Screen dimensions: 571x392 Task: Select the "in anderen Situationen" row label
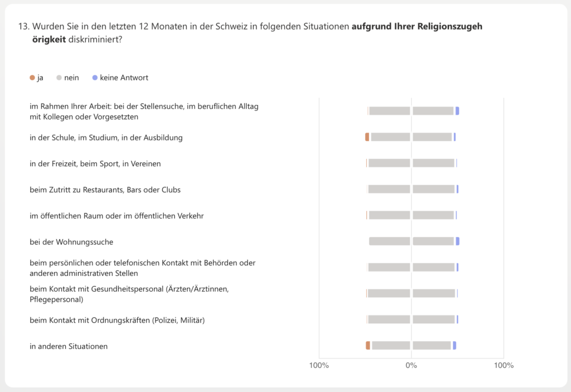(x=69, y=346)
